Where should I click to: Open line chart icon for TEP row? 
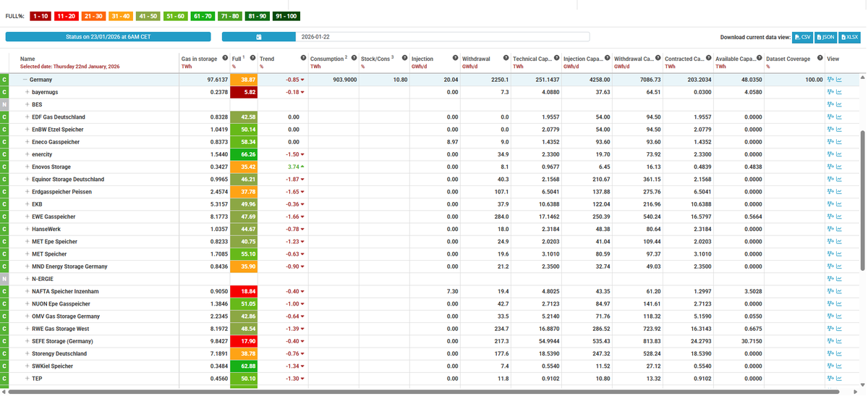point(839,378)
